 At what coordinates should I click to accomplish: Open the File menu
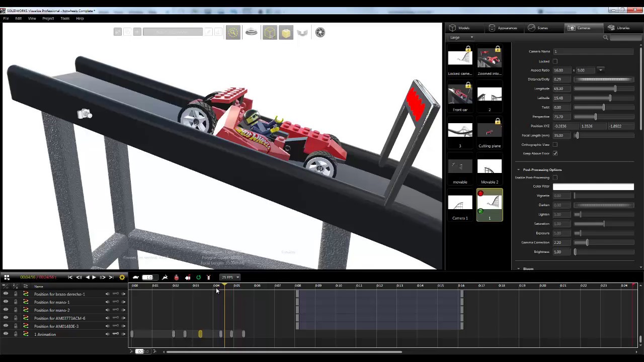tap(6, 18)
